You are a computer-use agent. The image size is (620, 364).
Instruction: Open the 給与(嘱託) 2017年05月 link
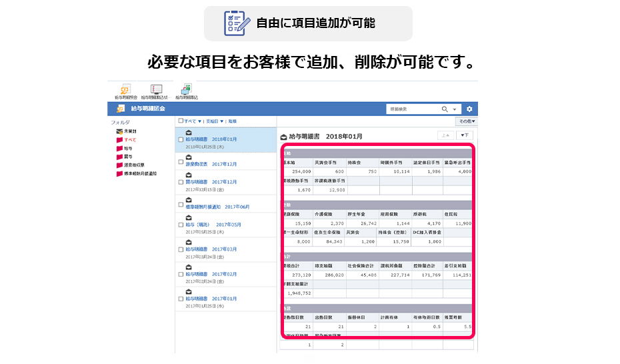(213, 225)
